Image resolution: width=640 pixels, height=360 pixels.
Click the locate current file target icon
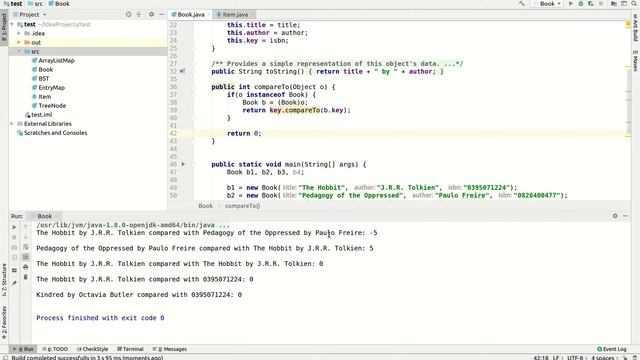129,14
